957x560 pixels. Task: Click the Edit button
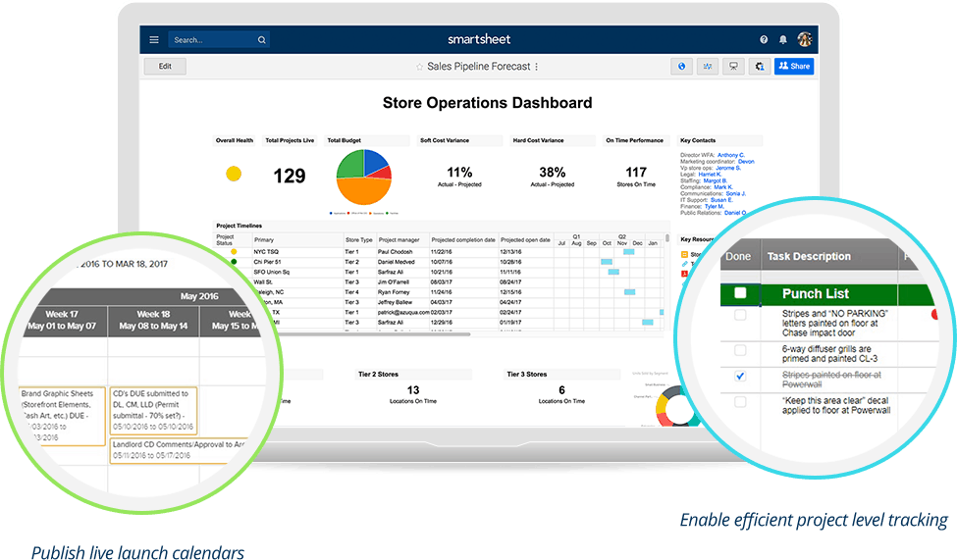(165, 67)
